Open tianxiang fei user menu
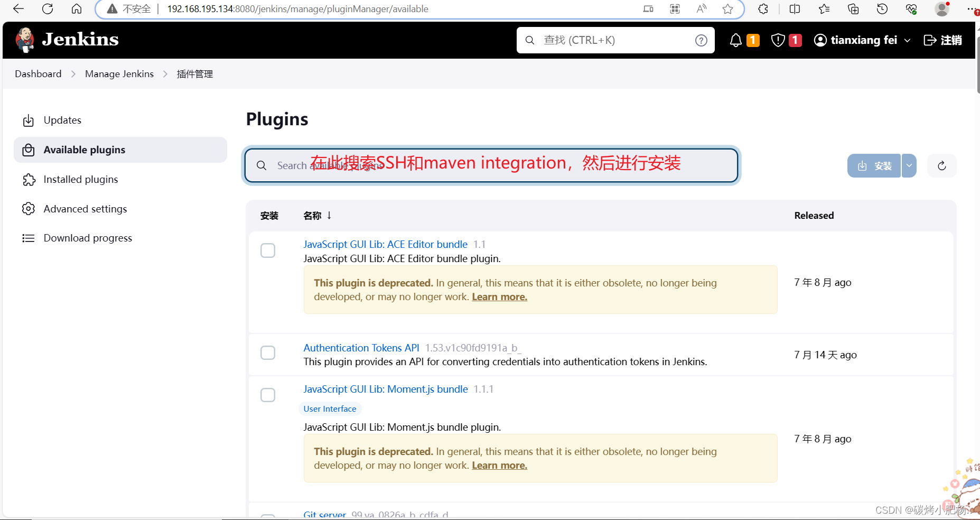Screen dimensions: 980x520 coord(862,40)
